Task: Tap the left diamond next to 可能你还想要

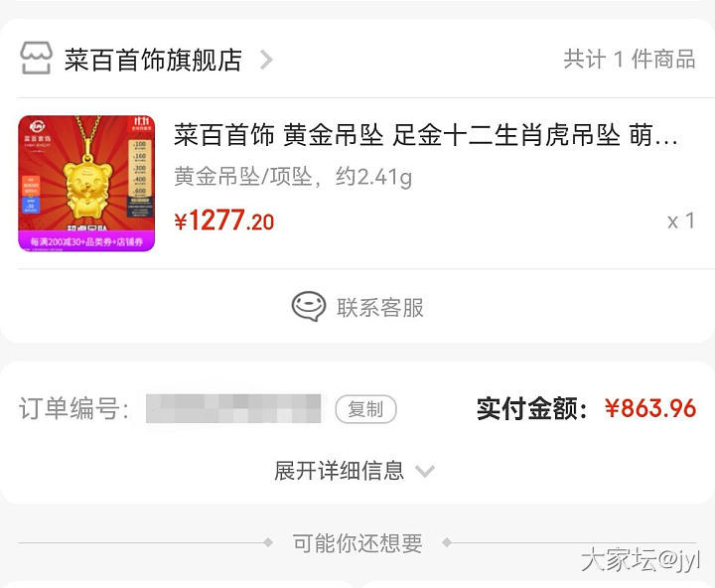Action: pos(268,542)
